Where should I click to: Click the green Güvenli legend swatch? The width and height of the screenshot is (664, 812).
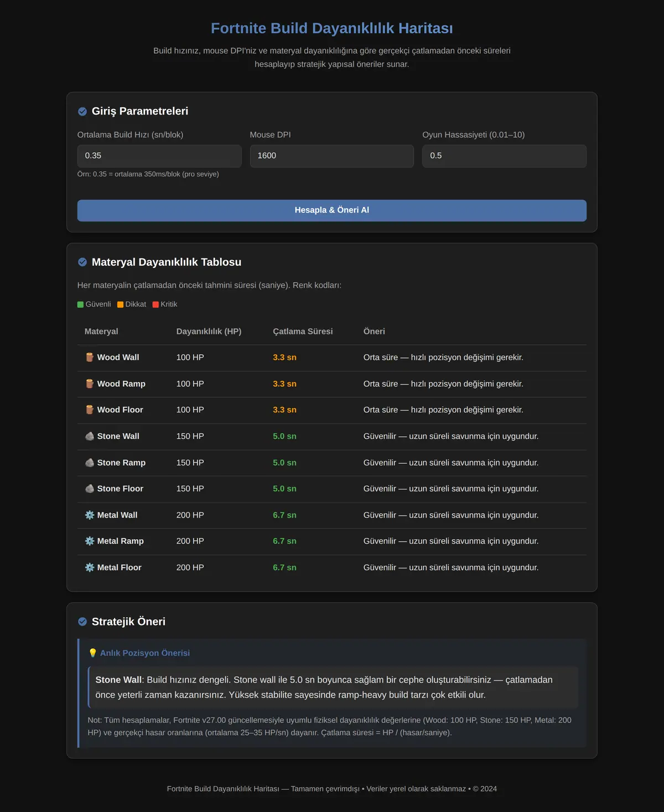[81, 304]
